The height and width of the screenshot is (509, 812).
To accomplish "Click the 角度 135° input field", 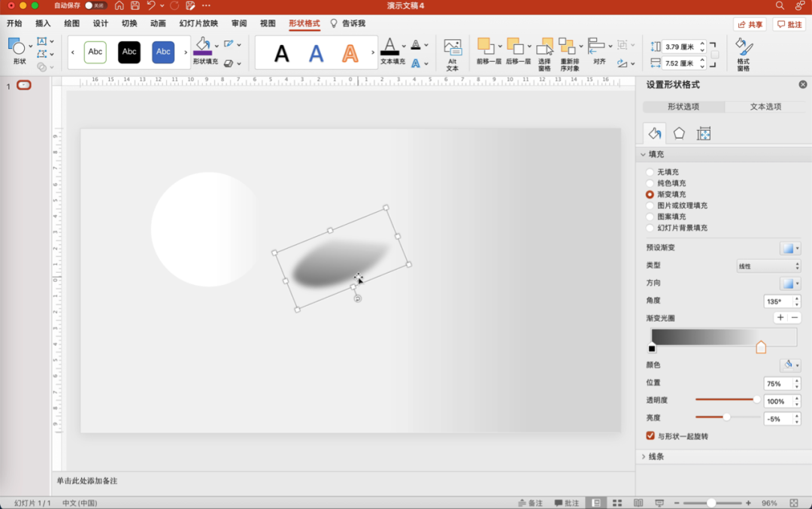I will click(778, 301).
